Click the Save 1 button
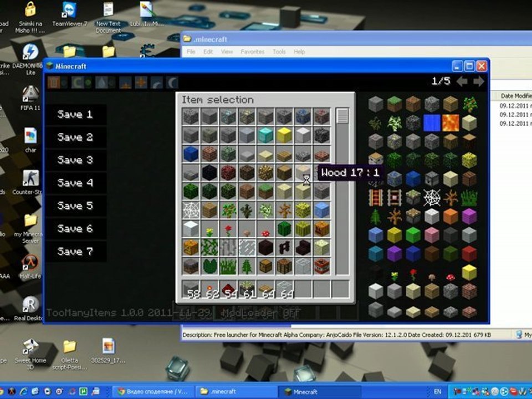 point(75,114)
